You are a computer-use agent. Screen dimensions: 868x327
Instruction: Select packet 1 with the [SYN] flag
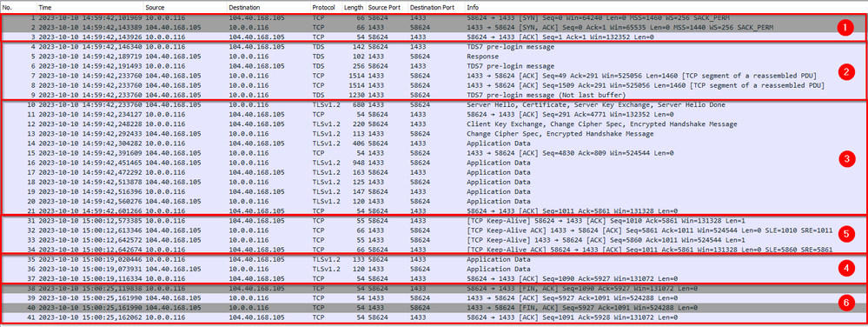[434, 17]
